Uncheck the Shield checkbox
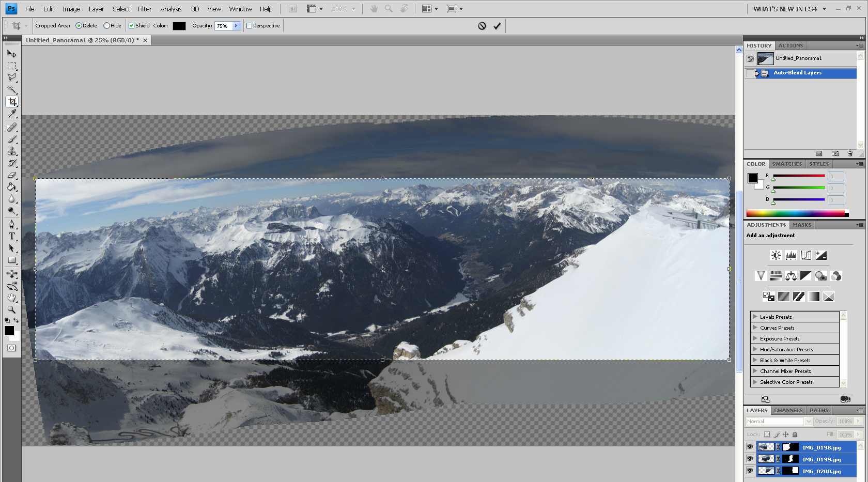This screenshot has width=868, height=482. click(132, 26)
